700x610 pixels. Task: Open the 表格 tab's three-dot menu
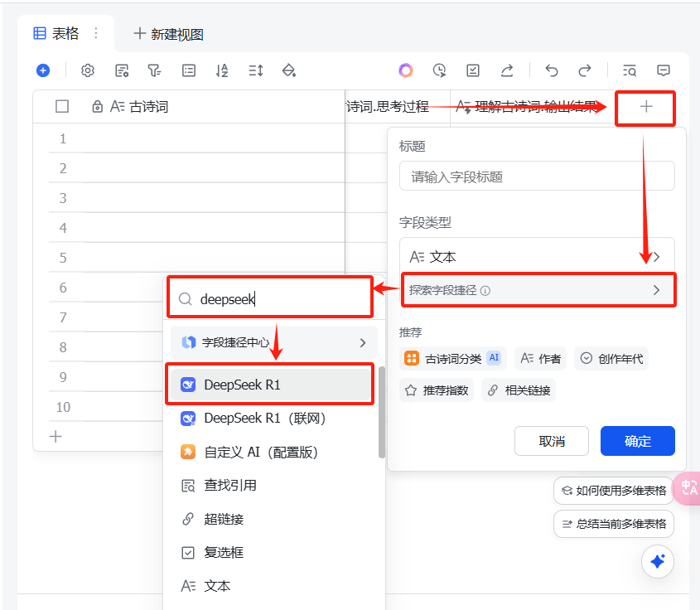[x=96, y=33]
